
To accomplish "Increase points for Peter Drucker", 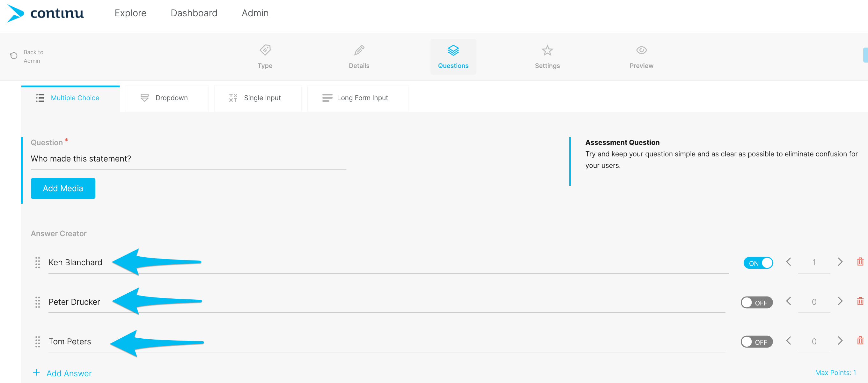I will click(840, 301).
